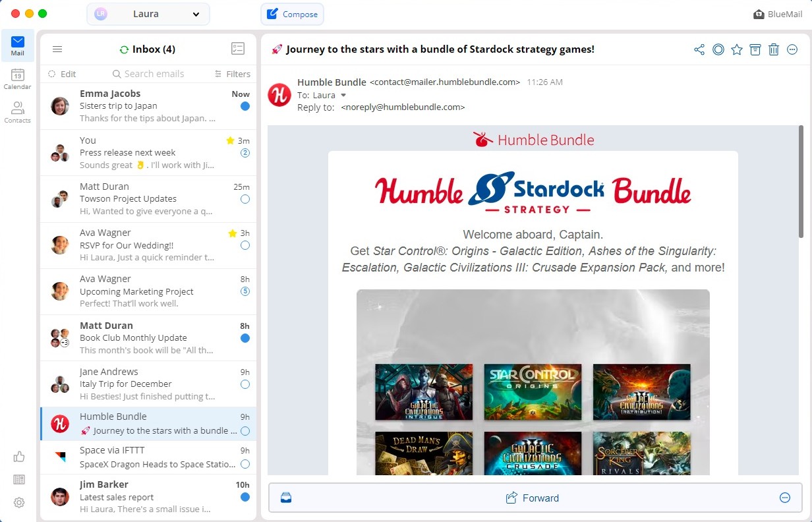
Task: Click the Star Control Origins game thumbnail
Action: point(533,391)
